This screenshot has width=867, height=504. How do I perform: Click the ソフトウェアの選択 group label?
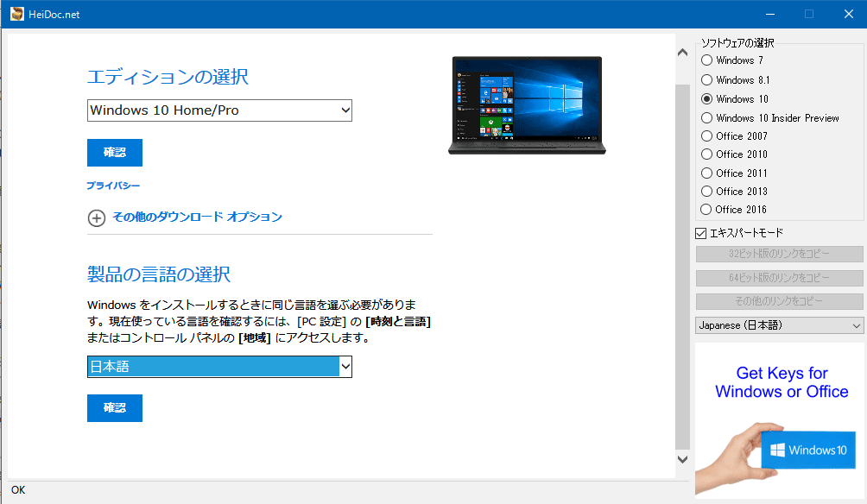click(x=737, y=43)
